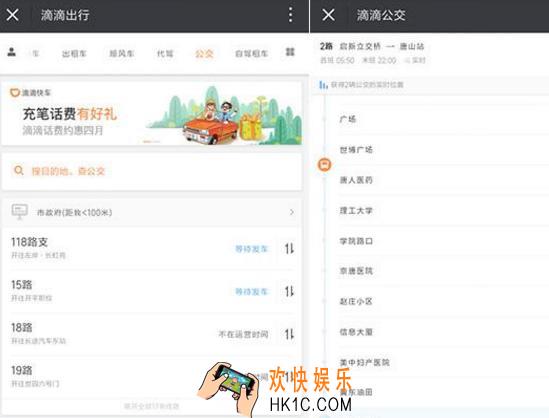Select the 唐人医药 stop
549x418 pixels.
356,180
